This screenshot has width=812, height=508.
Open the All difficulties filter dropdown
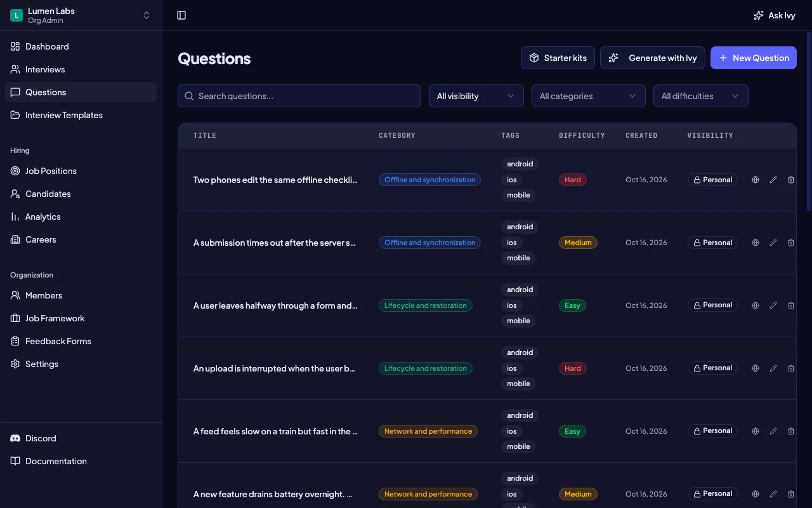pyautogui.click(x=701, y=96)
